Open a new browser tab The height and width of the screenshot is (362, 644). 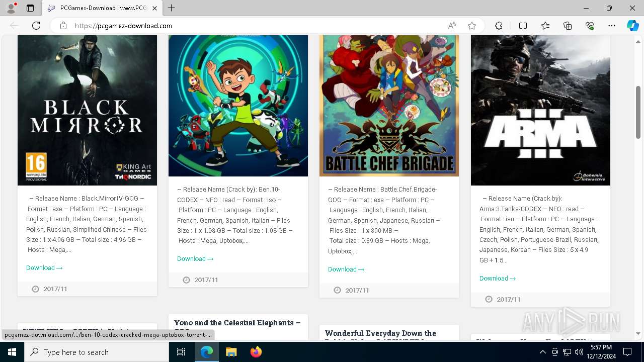pyautogui.click(x=172, y=8)
